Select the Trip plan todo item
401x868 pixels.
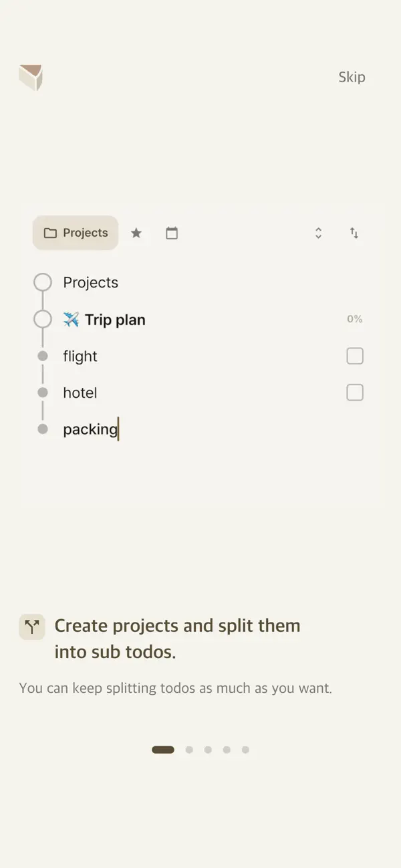pyautogui.click(x=114, y=319)
